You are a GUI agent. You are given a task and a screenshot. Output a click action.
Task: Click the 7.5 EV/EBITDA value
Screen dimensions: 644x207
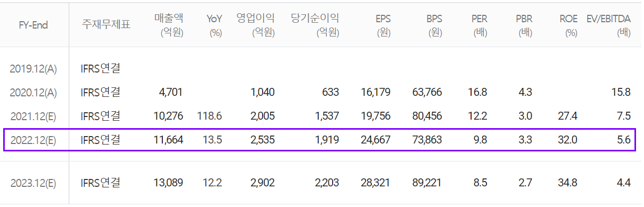[624, 116]
